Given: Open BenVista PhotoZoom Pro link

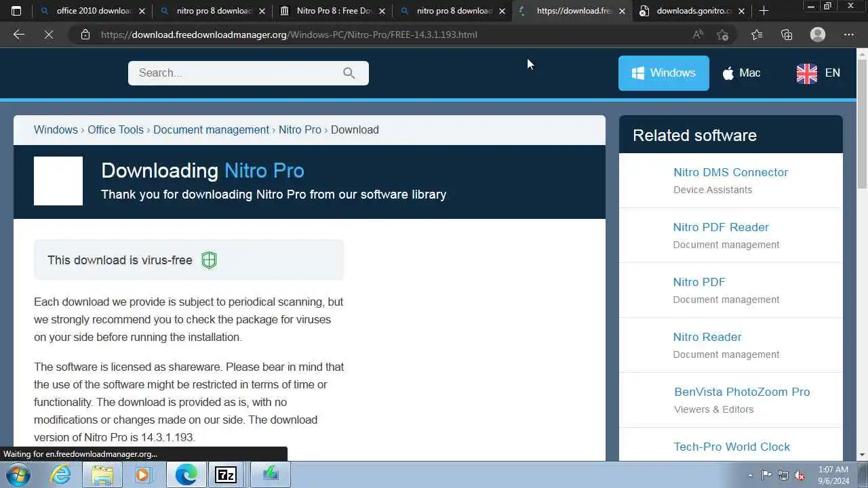Looking at the screenshot, I should 742,392.
